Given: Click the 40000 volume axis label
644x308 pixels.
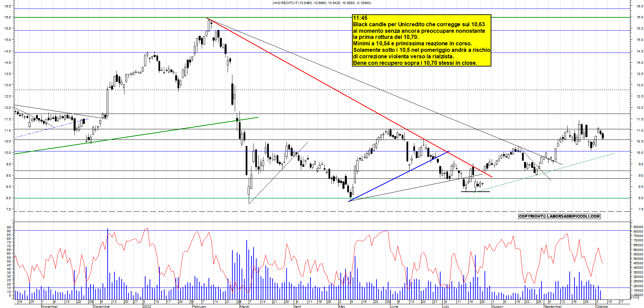Looking at the screenshot, I should (x=638, y=268).
